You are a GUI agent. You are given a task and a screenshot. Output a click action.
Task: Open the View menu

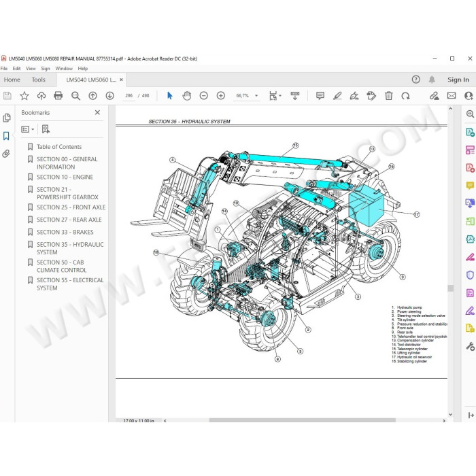(x=31, y=69)
